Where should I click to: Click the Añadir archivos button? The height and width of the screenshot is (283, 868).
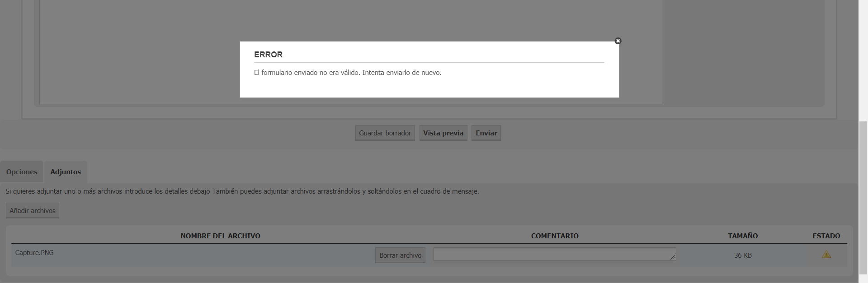pyautogui.click(x=33, y=211)
